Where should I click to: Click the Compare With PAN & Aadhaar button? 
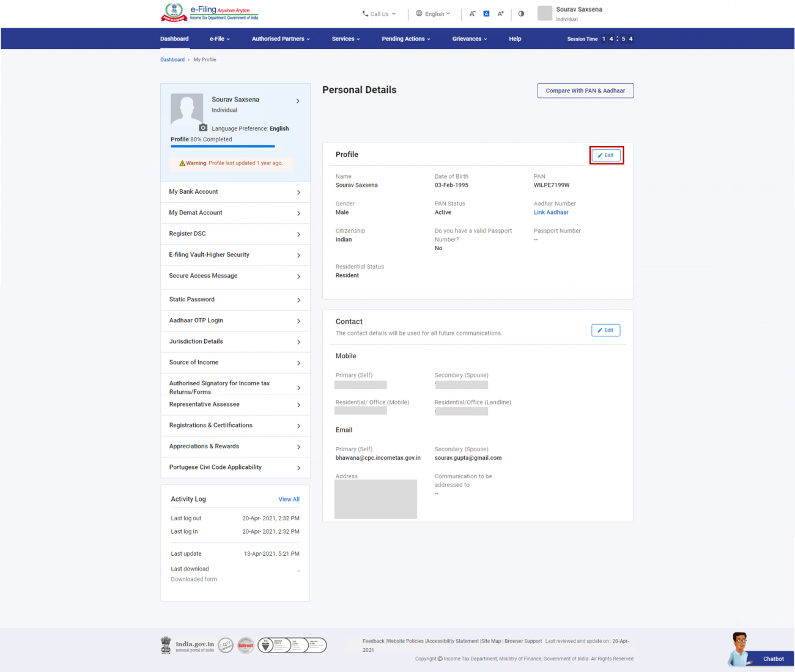[x=585, y=90]
